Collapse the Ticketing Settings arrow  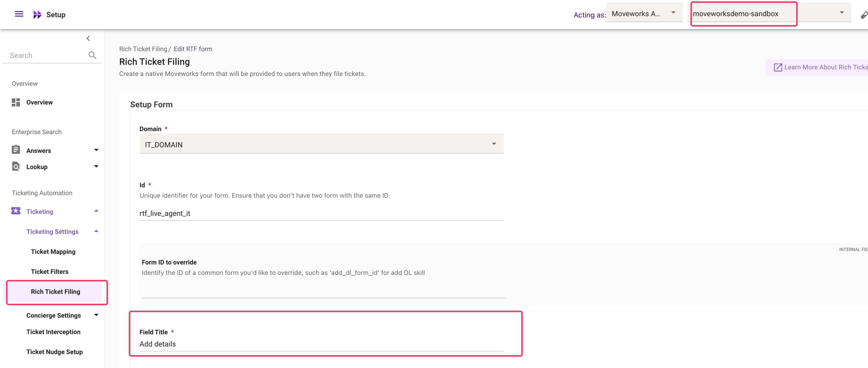click(x=96, y=231)
